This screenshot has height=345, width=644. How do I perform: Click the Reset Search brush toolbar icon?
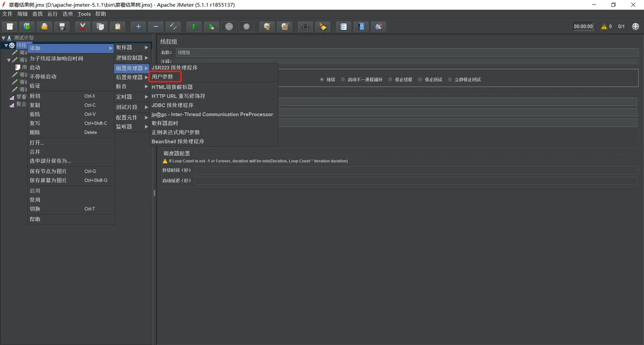pyautogui.click(x=322, y=27)
